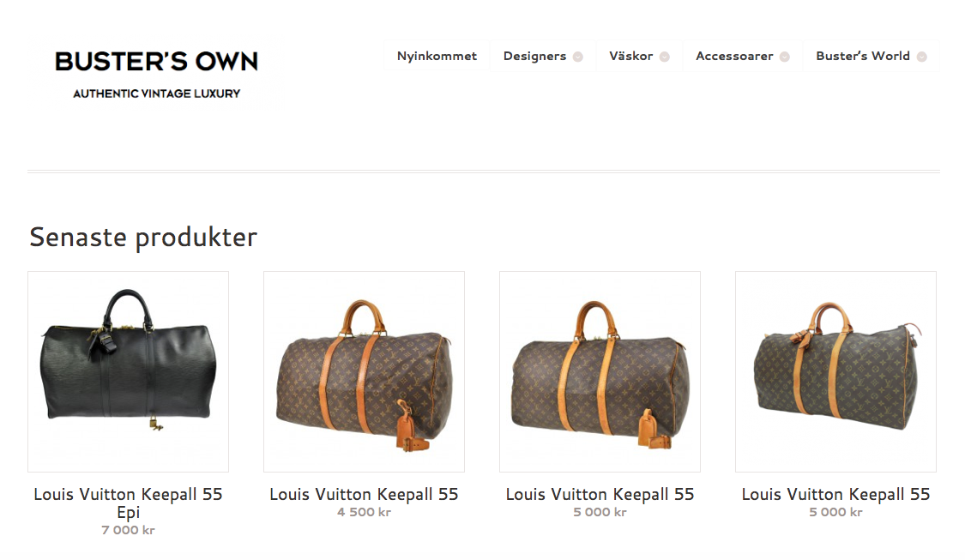The height and width of the screenshot is (560, 965).
Task: Click the Authentic Vintage Luxury tagline
Action: click(156, 93)
